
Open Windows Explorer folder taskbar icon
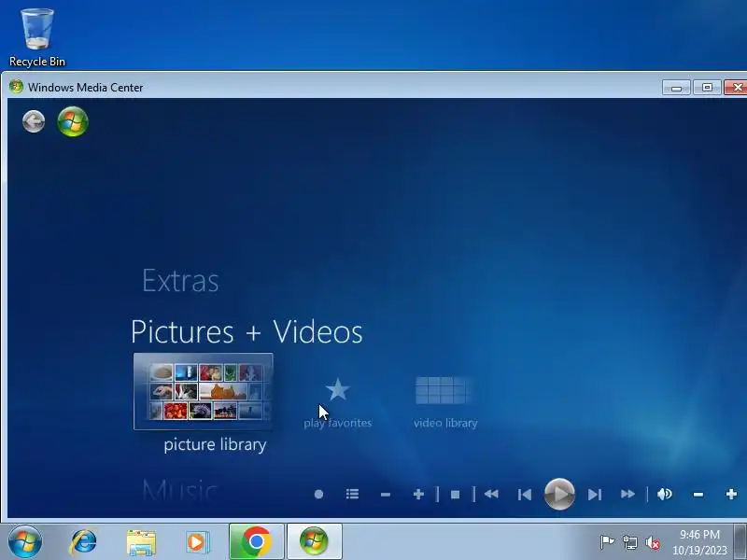point(141,542)
